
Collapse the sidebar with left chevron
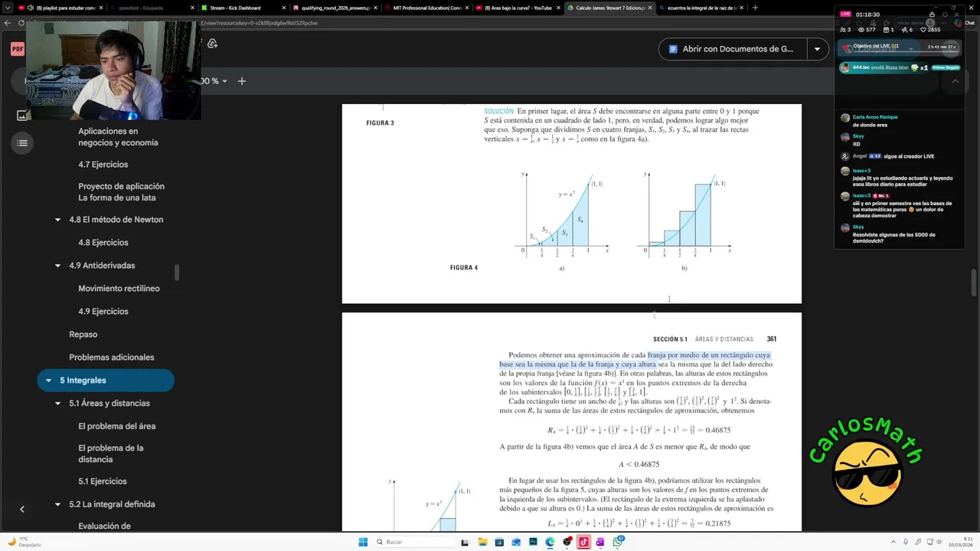click(21, 509)
